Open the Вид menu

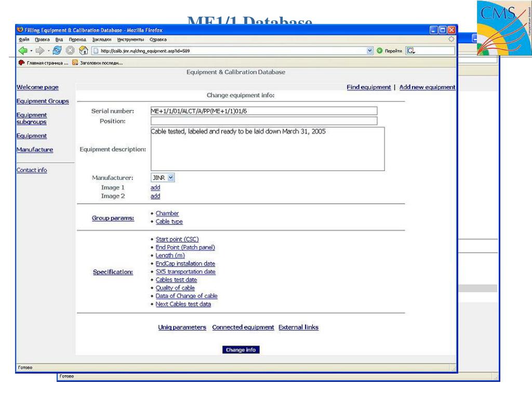coord(59,39)
